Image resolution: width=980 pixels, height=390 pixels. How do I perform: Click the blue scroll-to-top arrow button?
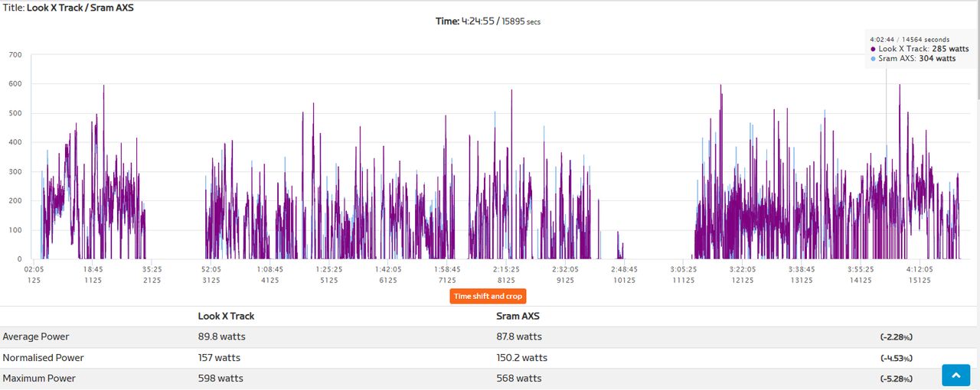[955, 375]
